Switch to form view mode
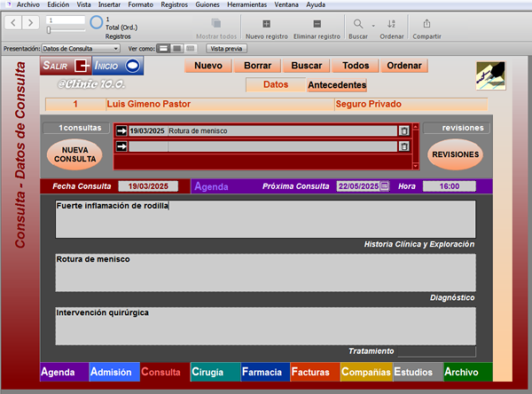 click(x=163, y=49)
